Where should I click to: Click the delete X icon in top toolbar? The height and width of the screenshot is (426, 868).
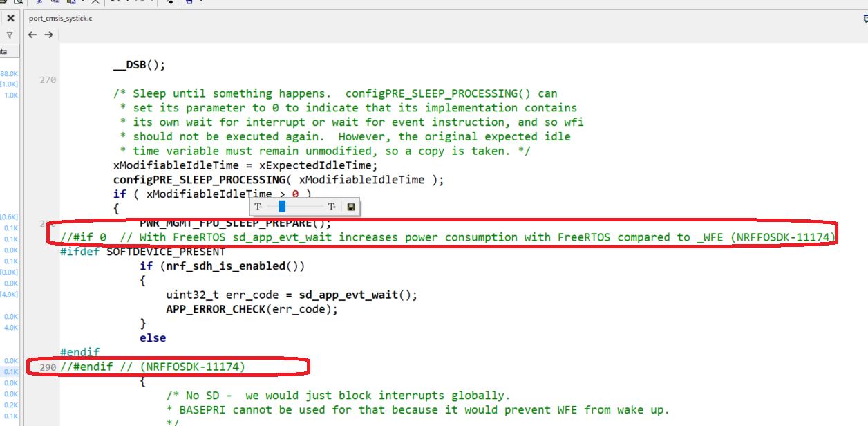point(95,2)
